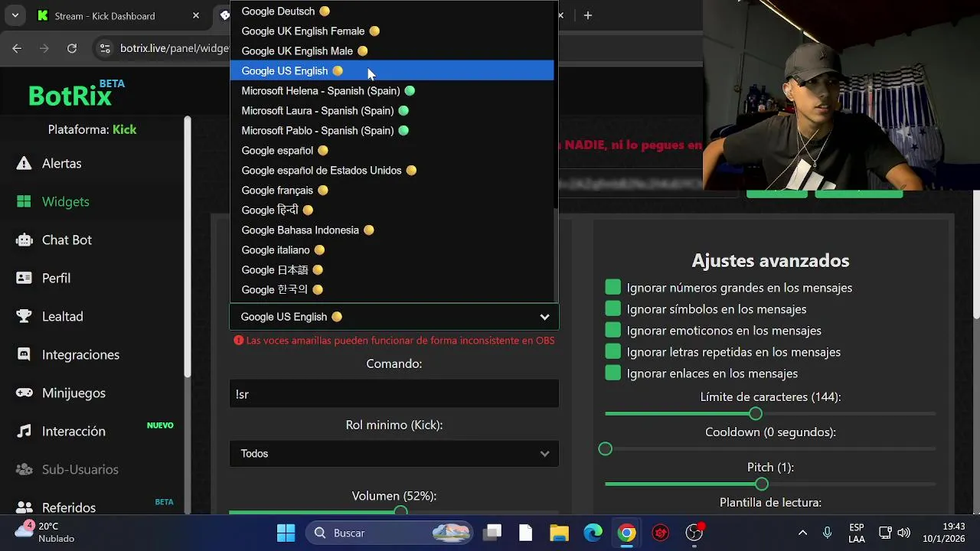Open OBS Studio from the taskbar

[x=694, y=533]
